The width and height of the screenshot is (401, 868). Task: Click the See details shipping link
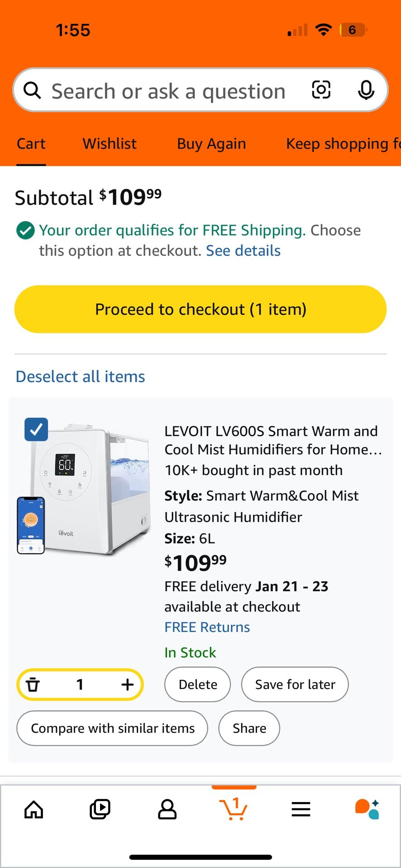tap(243, 251)
